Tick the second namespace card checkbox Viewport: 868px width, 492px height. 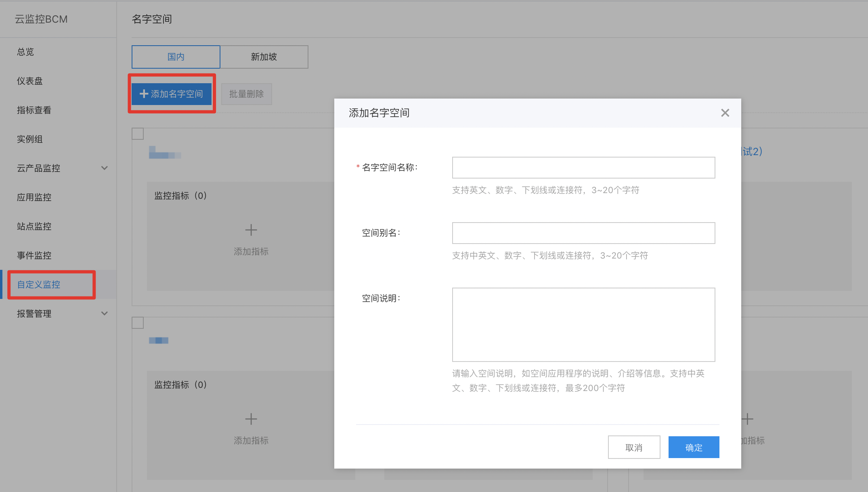point(138,323)
